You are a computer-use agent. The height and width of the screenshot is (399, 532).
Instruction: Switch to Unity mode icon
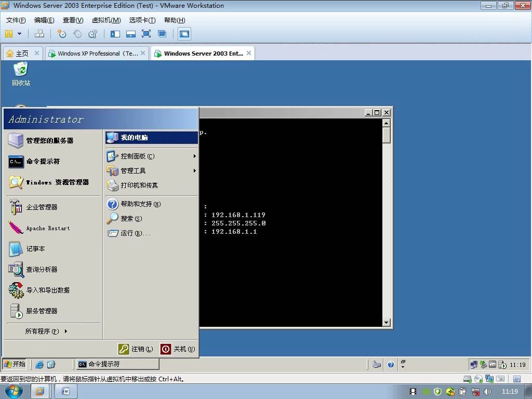(x=162, y=34)
